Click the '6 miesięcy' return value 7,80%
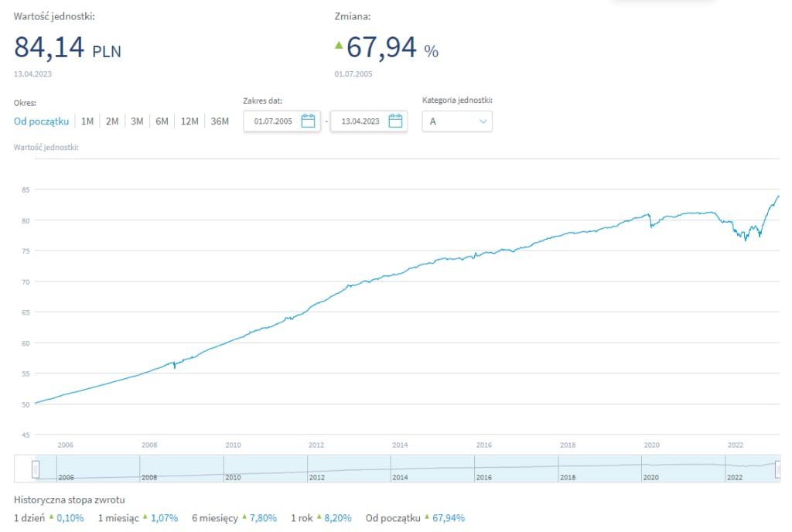The width and height of the screenshot is (792, 532). pyautogui.click(x=263, y=518)
